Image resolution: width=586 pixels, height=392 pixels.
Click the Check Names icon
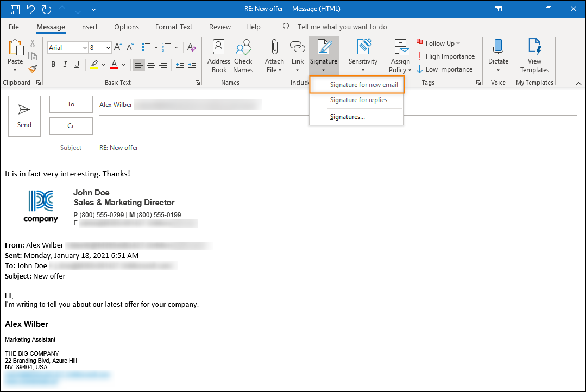243,54
